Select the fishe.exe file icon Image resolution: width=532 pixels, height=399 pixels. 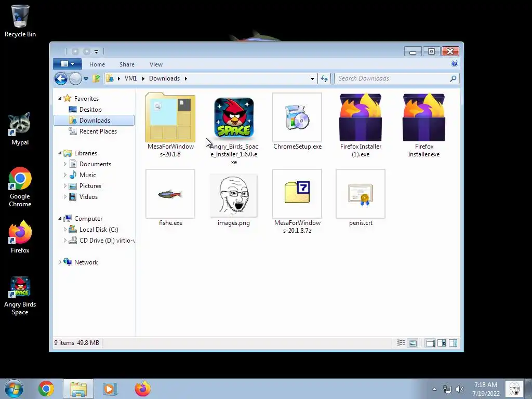[x=170, y=194]
